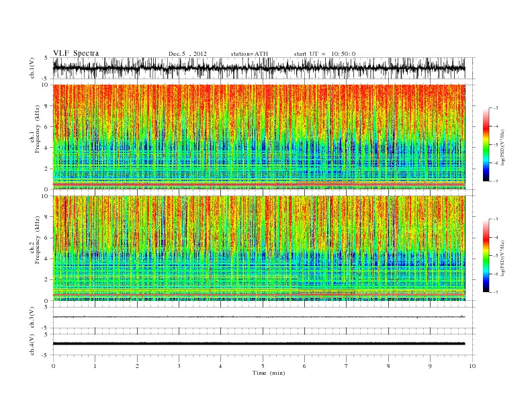Click the "ch.4(V)" axis label
This screenshot has width=532, height=411.
[32, 345]
